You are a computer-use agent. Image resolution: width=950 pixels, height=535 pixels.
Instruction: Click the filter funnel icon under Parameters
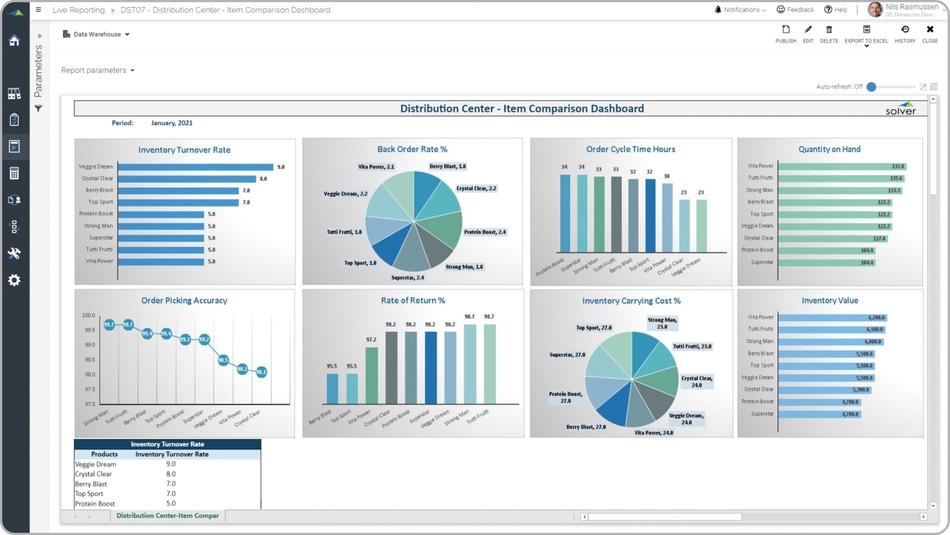pos(38,108)
